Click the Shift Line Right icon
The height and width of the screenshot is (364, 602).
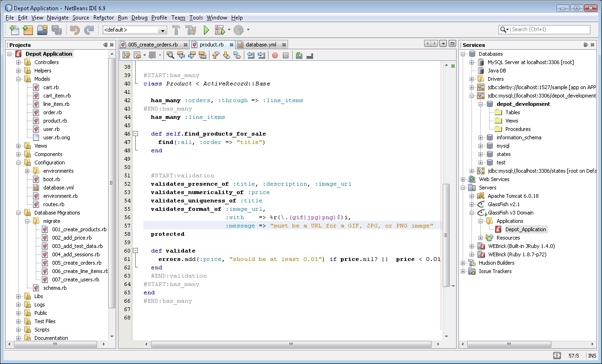pos(262,55)
